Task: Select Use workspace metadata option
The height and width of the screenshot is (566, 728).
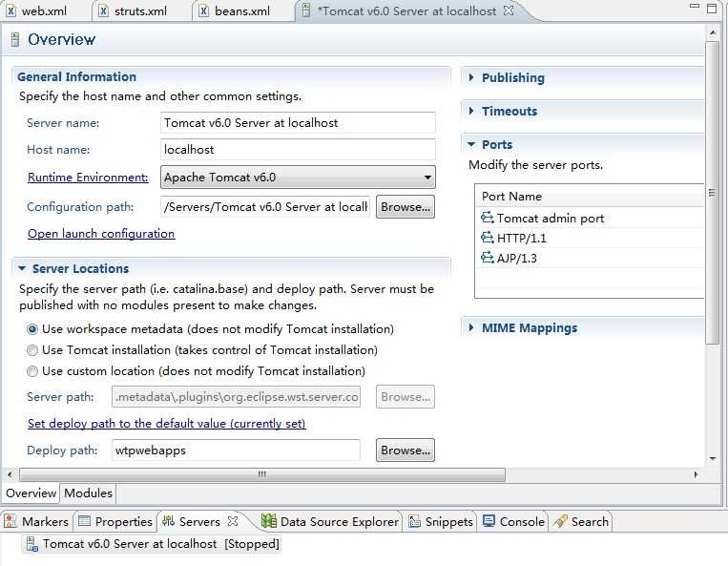Action: pos(32,329)
